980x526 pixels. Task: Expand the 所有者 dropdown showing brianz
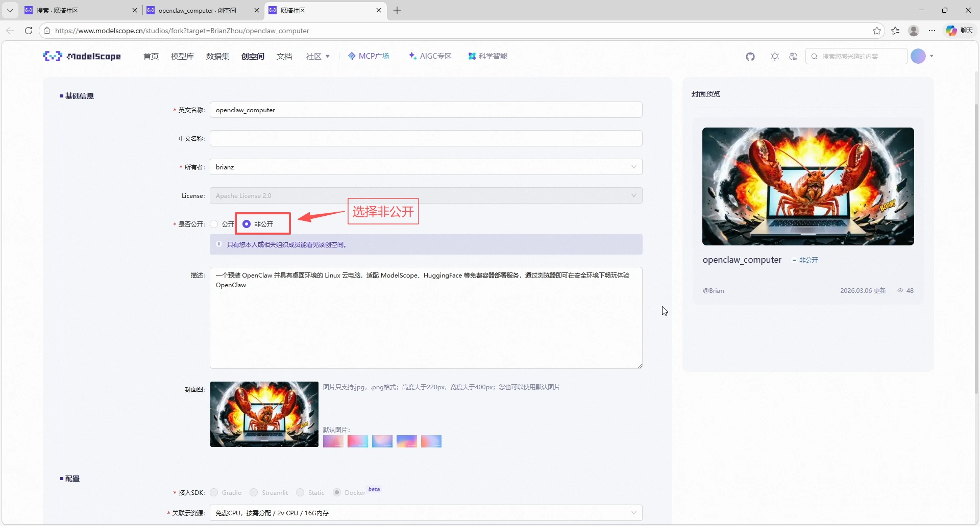pyautogui.click(x=426, y=167)
